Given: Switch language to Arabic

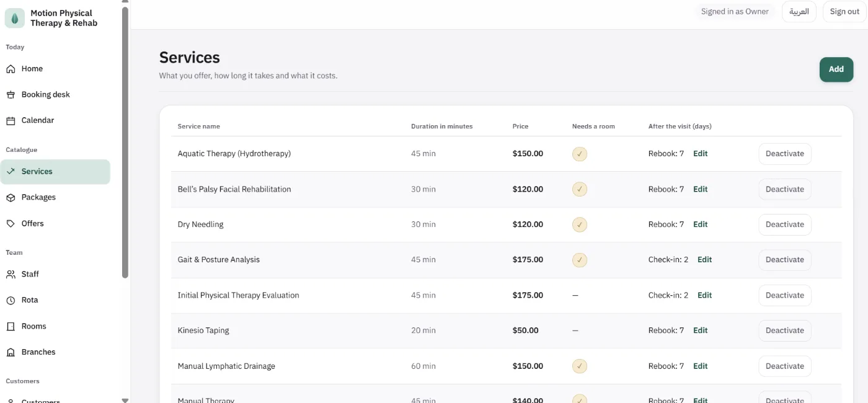Looking at the screenshot, I should [799, 12].
